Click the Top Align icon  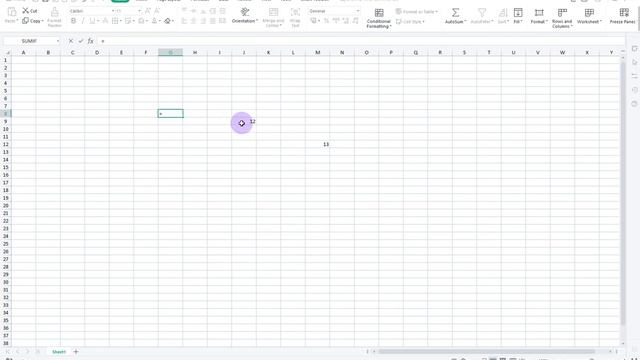click(184, 11)
